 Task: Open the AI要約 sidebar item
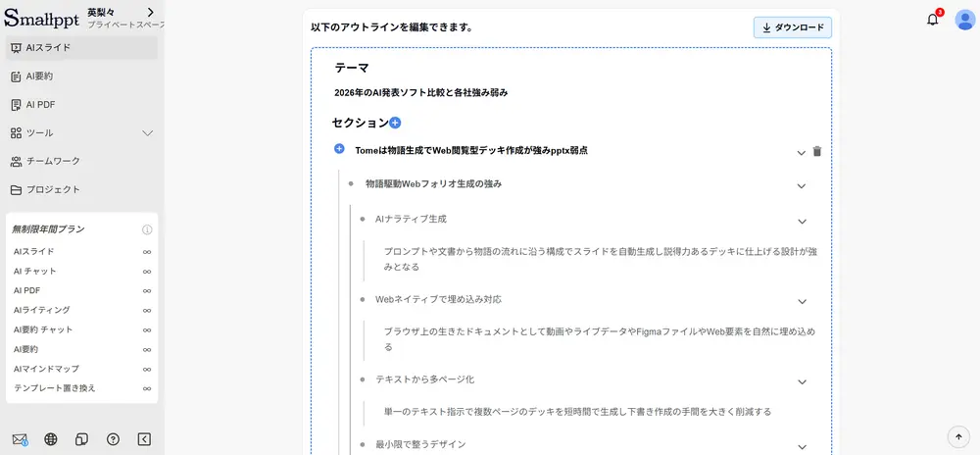coord(82,76)
